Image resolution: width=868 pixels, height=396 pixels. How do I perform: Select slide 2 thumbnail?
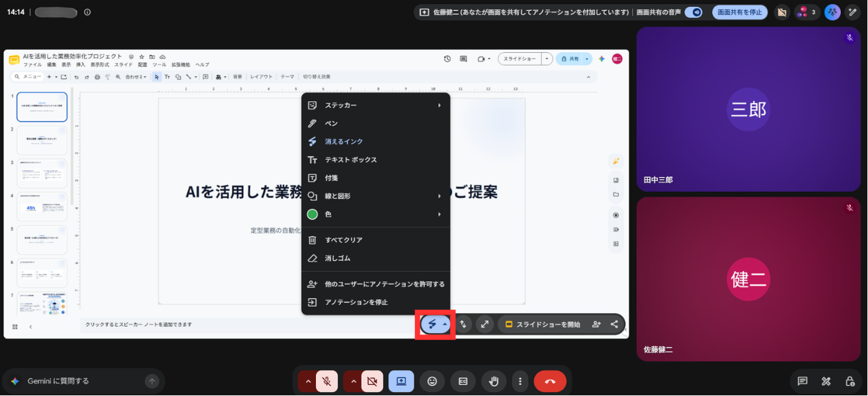42,140
